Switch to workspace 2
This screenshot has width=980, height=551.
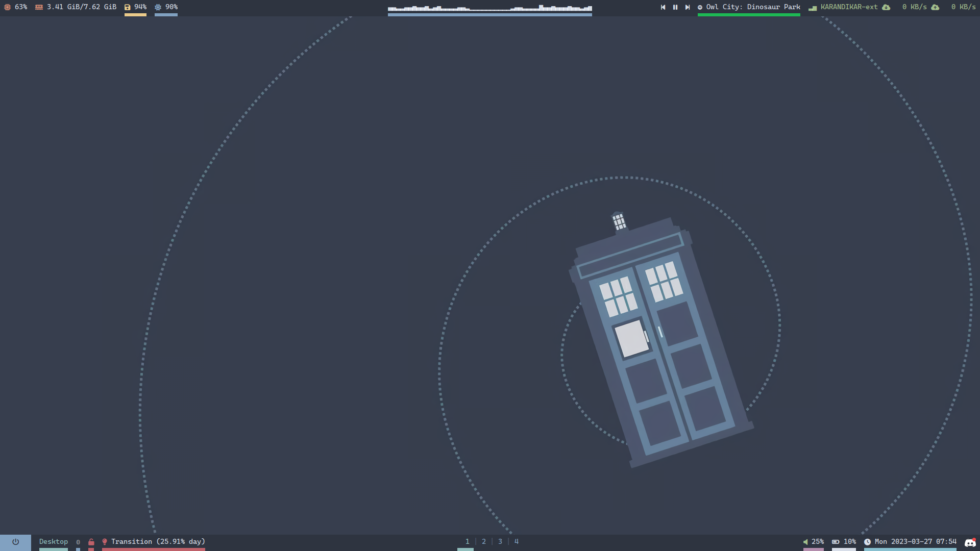(x=484, y=542)
